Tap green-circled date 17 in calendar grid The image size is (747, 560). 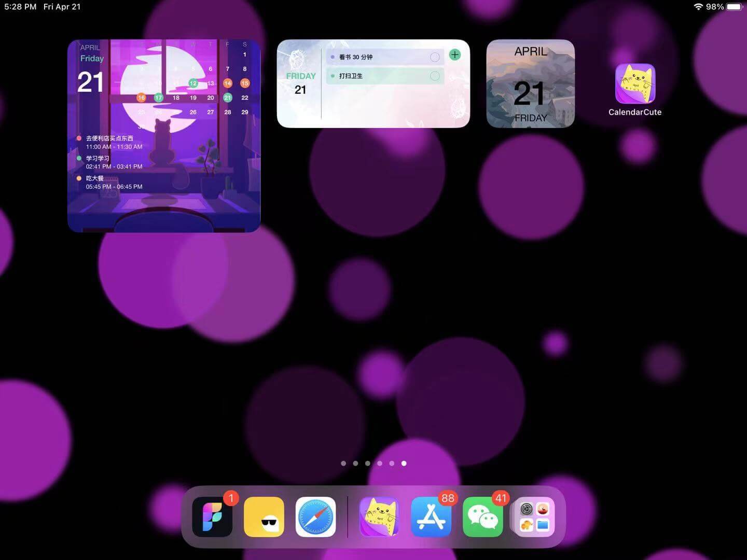click(x=159, y=97)
